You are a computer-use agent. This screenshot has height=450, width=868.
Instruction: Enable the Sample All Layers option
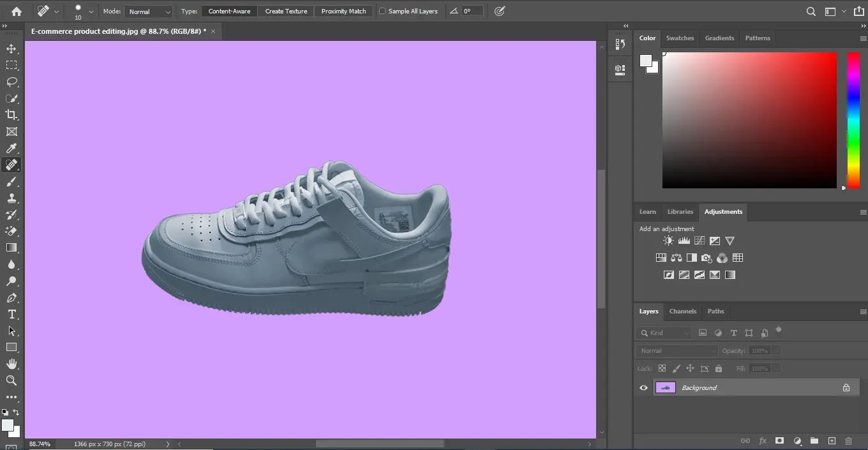pyautogui.click(x=382, y=11)
